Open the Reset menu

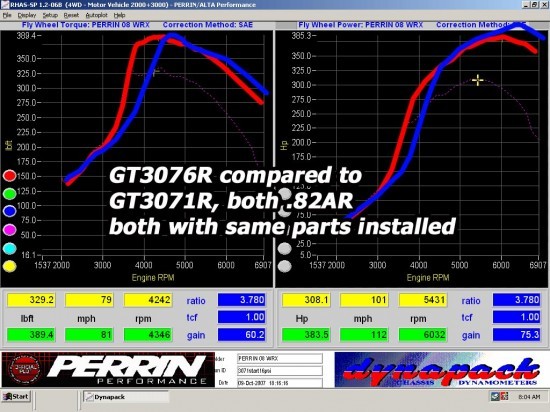[71, 15]
